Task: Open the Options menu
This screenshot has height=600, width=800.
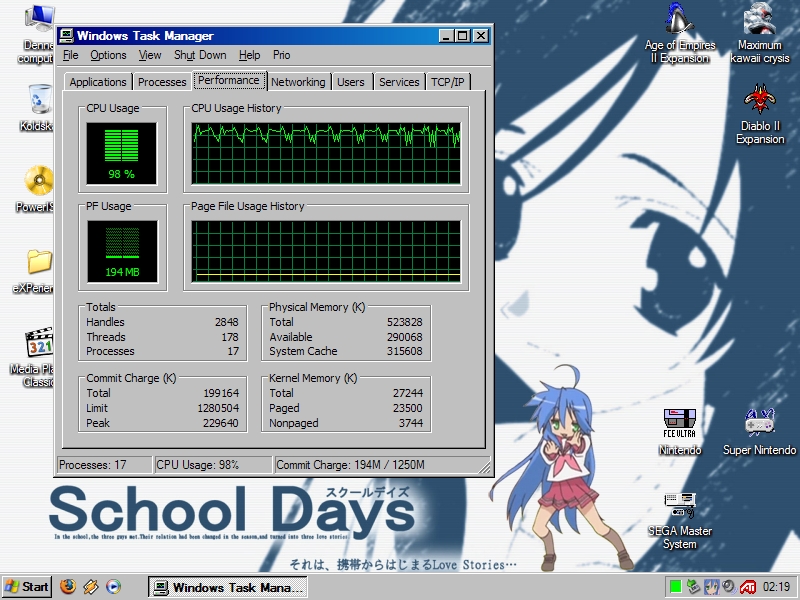Action: pos(108,55)
